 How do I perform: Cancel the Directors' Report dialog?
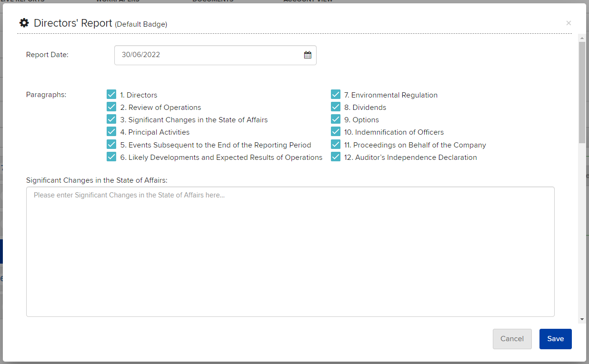click(x=512, y=339)
